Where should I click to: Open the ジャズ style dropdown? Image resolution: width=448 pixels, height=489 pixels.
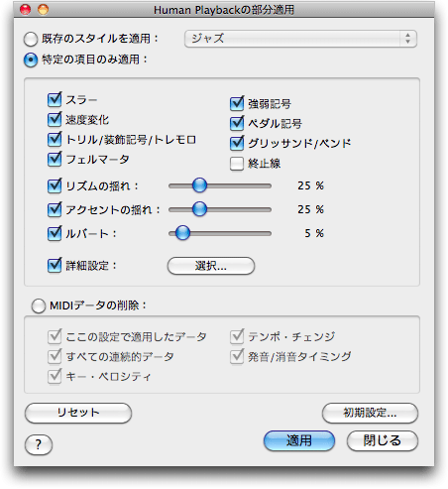[x=300, y=39]
